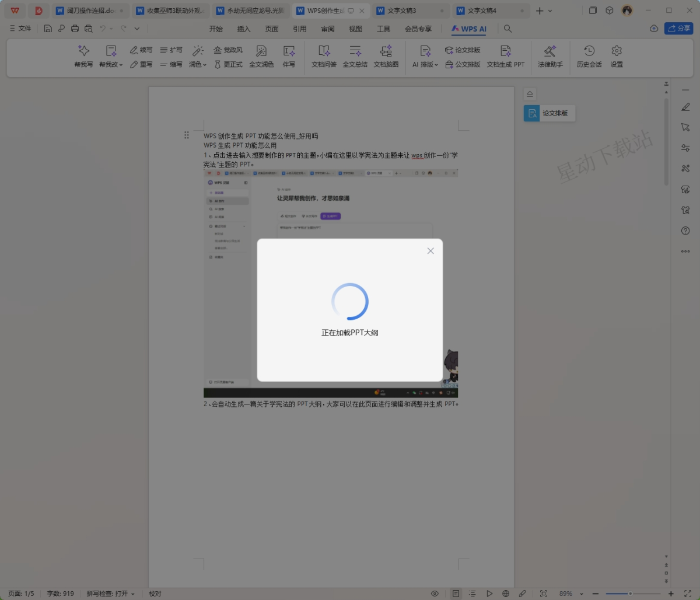Switch to outline view icon

coord(473,594)
